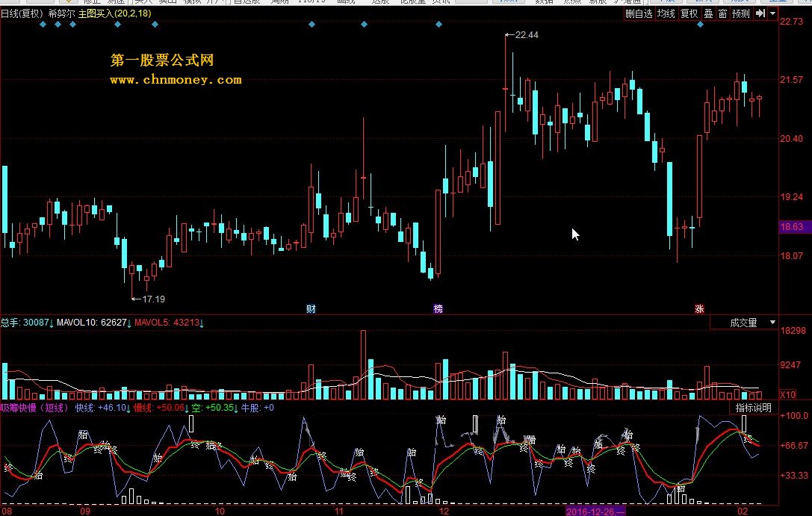Click the diamond info marker above the 涨 label
Image resolution: width=812 pixels, height=516 pixels.
[700, 25]
